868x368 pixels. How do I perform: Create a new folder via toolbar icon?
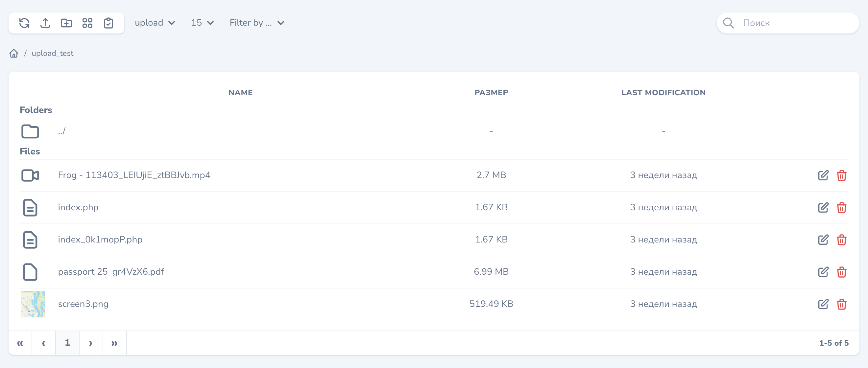[66, 23]
